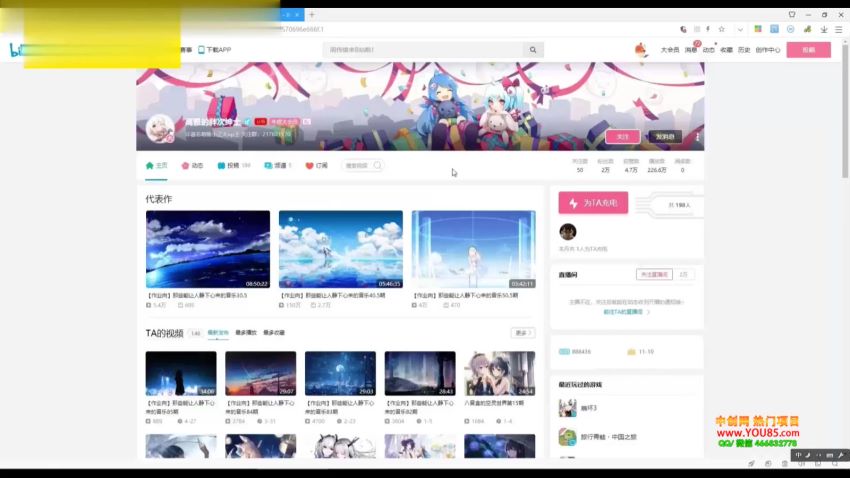The width and height of the screenshot is (850, 478).
Task: Click the charging supporter's avatar
Action: point(568,231)
